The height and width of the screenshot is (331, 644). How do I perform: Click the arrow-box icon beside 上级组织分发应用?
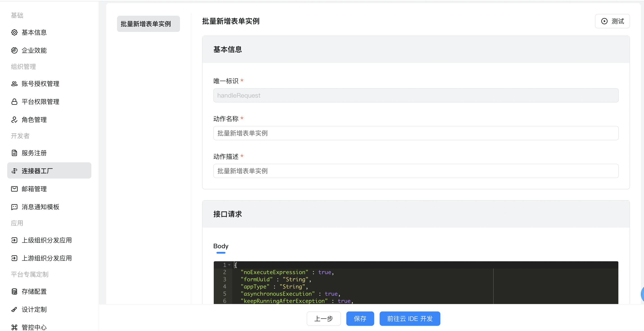(14, 240)
